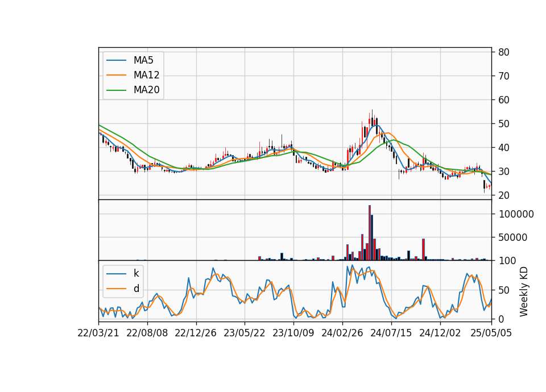Click the Weekly KD axis label
This screenshot has width=546, height=392.
[523, 291]
